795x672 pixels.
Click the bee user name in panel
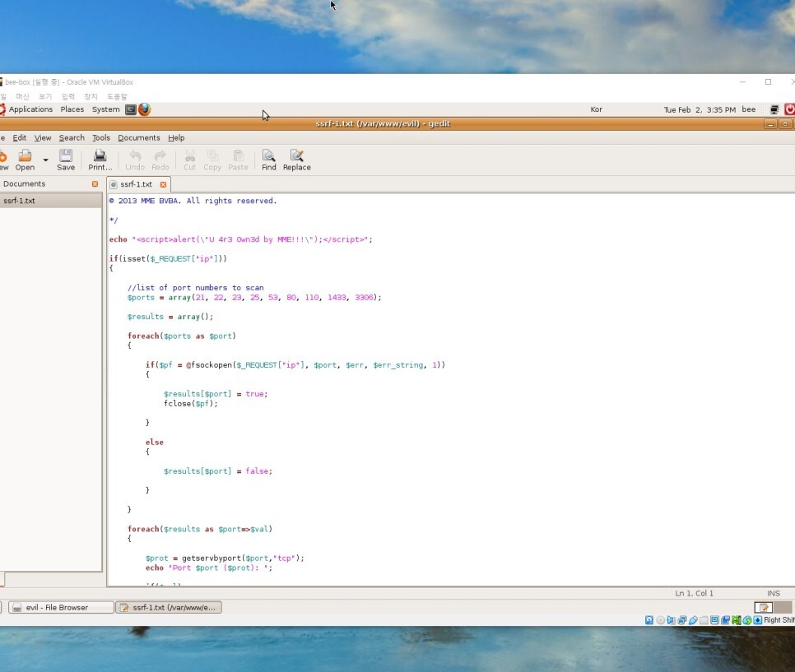tap(748, 109)
